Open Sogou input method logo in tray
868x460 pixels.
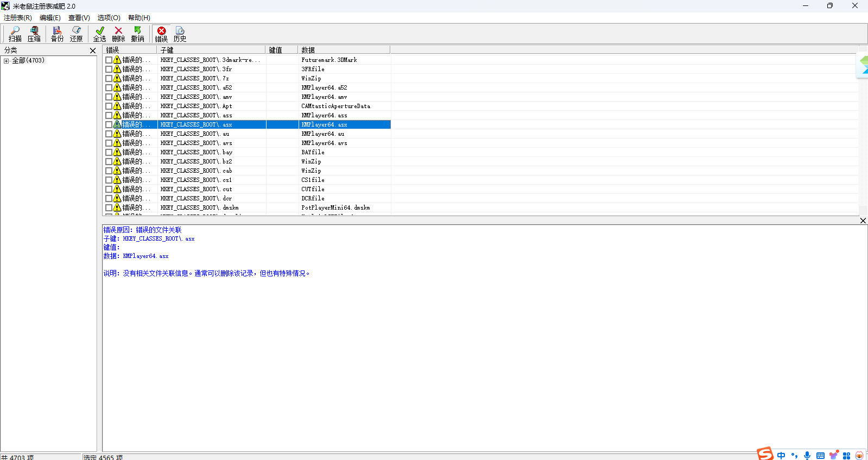pyautogui.click(x=765, y=453)
